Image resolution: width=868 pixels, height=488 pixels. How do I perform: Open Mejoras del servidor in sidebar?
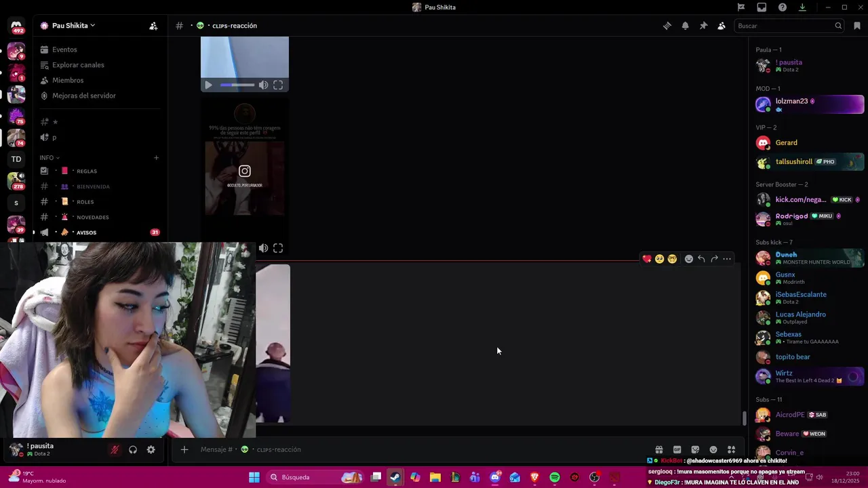click(x=100, y=96)
